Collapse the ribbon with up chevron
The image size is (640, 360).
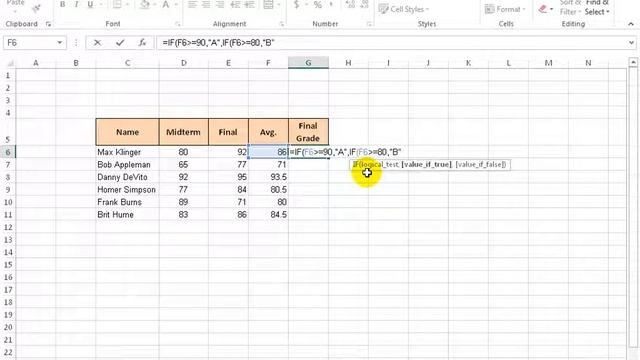(x=631, y=24)
